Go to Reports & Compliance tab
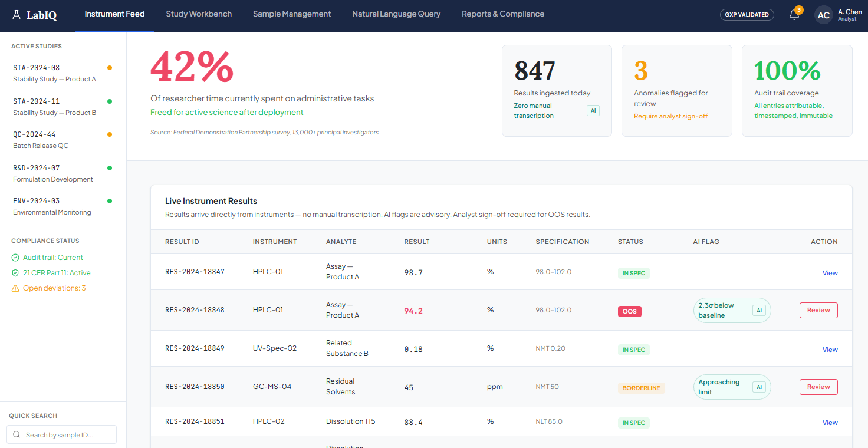This screenshot has height=448, width=868. pyautogui.click(x=503, y=14)
